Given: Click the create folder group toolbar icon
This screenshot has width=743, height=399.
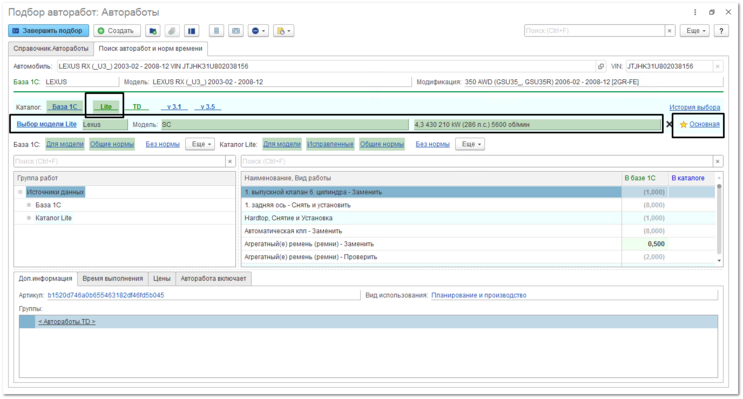Looking at the screenshot, I should 153,31.
